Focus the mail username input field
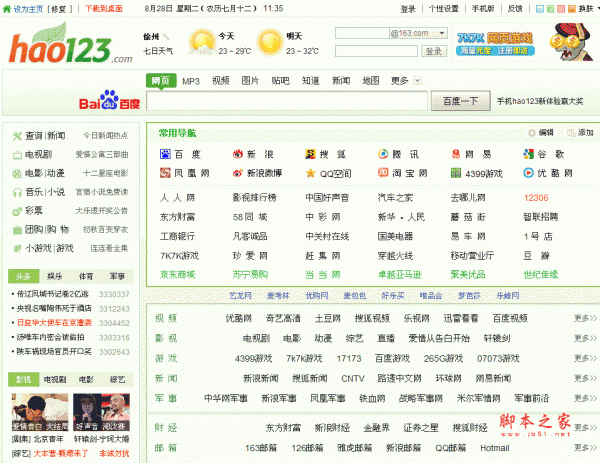Viewport: 600px width, 463px height. click(x=362, y=33)
